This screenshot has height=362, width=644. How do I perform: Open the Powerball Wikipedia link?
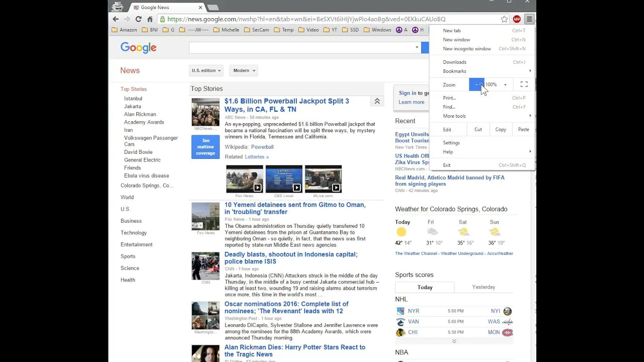[x=262, y=147]
